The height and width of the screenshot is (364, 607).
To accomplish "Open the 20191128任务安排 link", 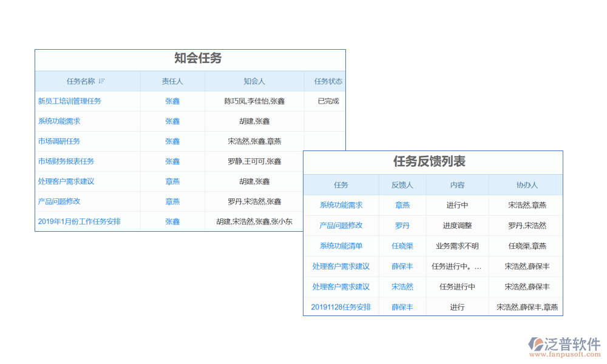I will click(341, 307).
